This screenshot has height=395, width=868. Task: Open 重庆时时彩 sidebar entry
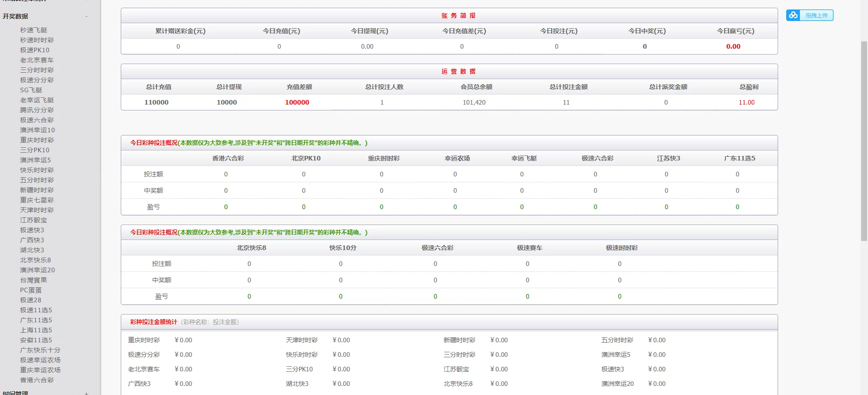click(37, 140)
